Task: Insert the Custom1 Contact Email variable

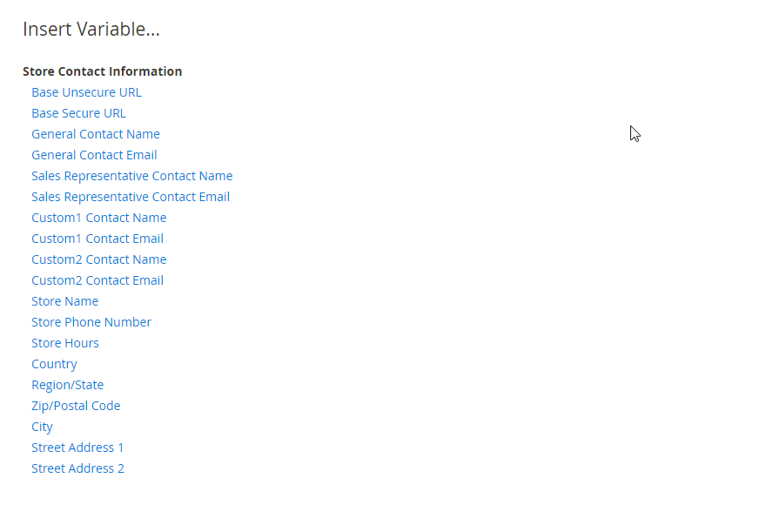Action: click(97, 239)
